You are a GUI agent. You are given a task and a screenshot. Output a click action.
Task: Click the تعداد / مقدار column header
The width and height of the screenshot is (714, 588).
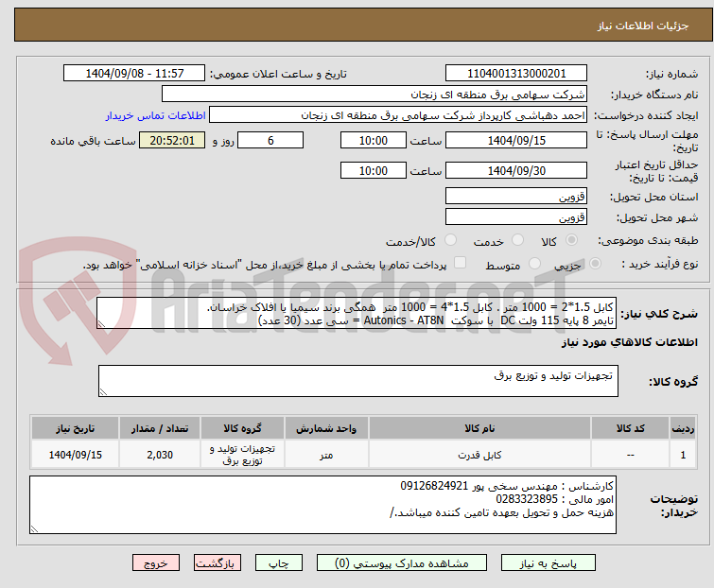(x=160, y=429)
